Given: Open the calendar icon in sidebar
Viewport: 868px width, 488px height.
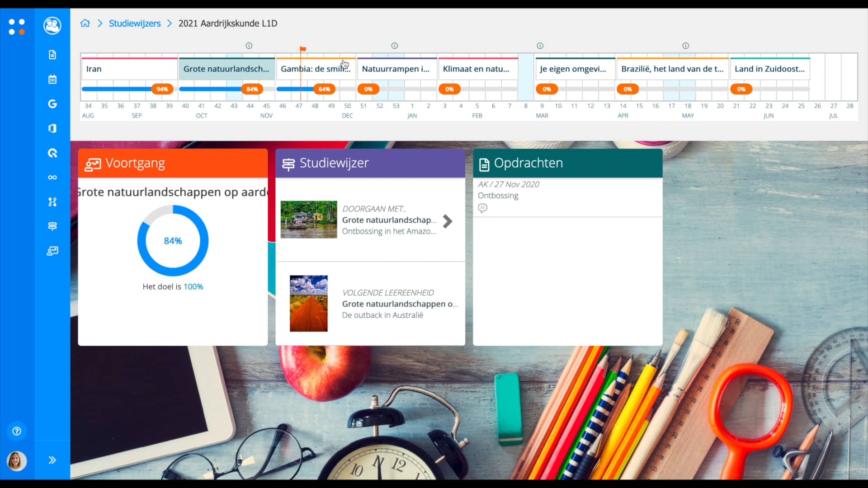Looking at the screenshot, I should pyautogui.click(x=52, y=80).
